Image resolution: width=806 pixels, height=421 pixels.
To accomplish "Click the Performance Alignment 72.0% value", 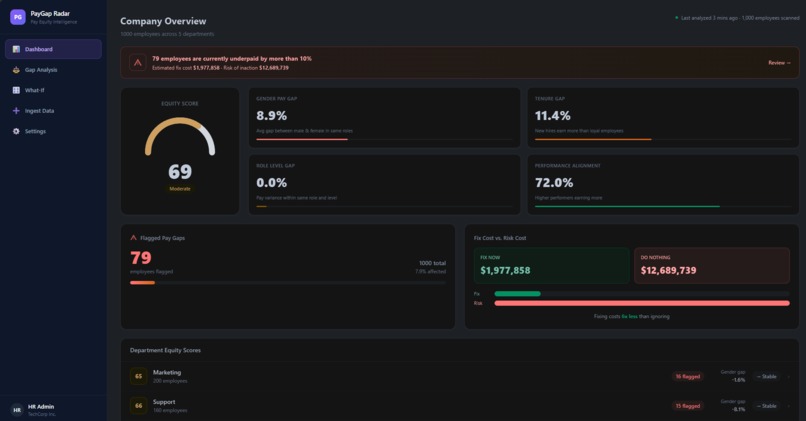I will [554, 182].
